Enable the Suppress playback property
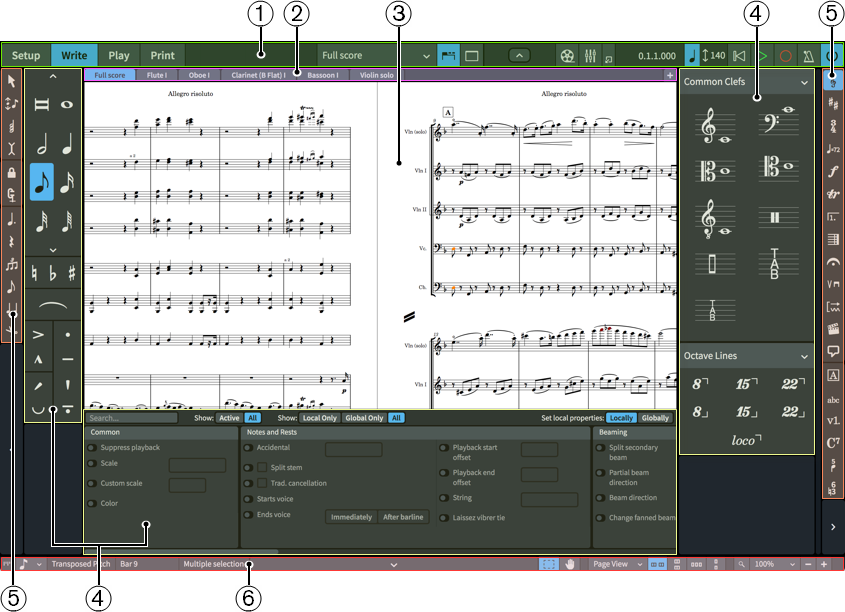Viewport: 845px width, 612px height. (x=93, y=447)
